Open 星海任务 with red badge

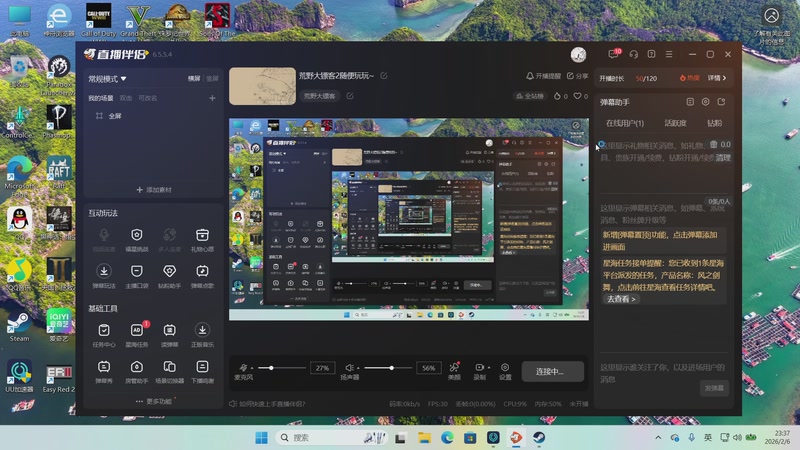click(136, 335)
